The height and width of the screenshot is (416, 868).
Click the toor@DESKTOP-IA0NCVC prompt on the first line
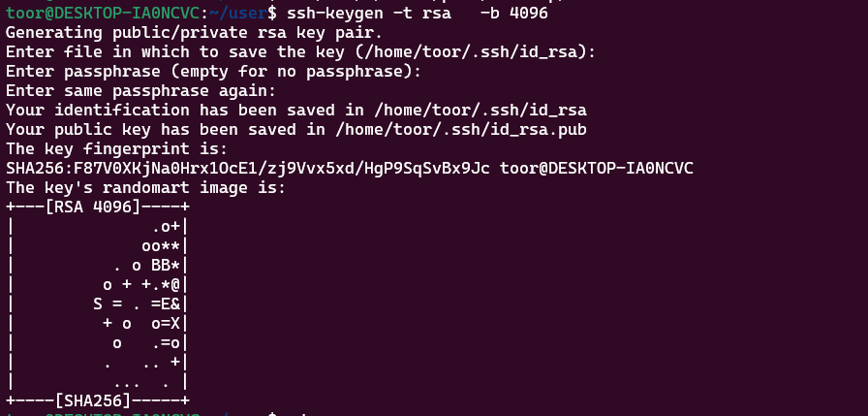point(102,12)
